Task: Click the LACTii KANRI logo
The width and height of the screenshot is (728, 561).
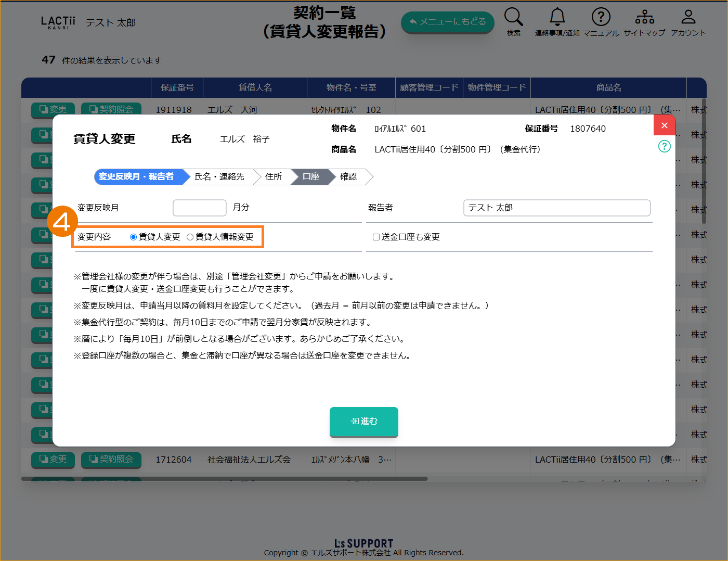Action: pyautogui.click(x=58, y=22)
